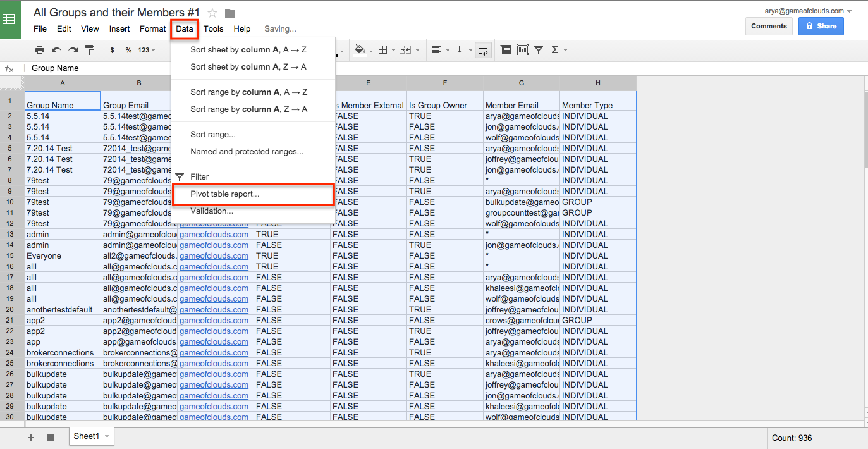Select the Sheet1 tab
Screen dimensions: 868x449
[91, 436]
